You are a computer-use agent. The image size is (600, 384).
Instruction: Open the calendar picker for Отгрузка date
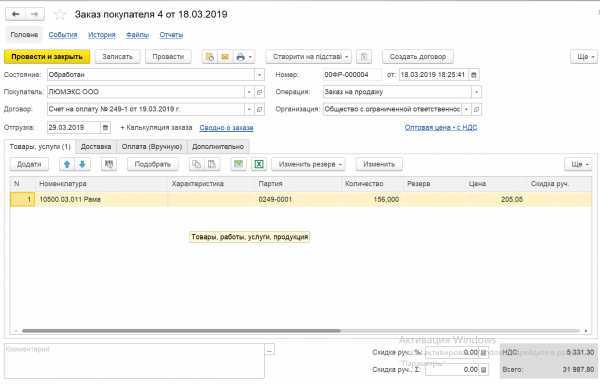[105, 127]
